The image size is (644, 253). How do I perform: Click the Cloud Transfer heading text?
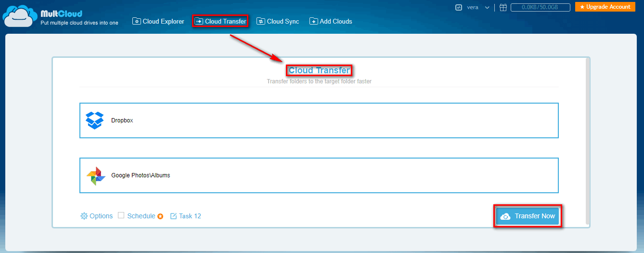(x=319, y=70)
